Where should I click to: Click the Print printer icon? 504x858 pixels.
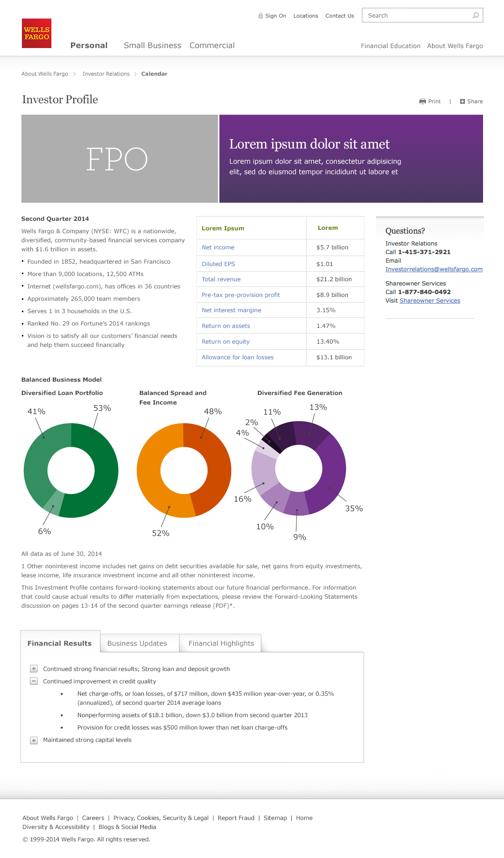(x=423, y=101)
